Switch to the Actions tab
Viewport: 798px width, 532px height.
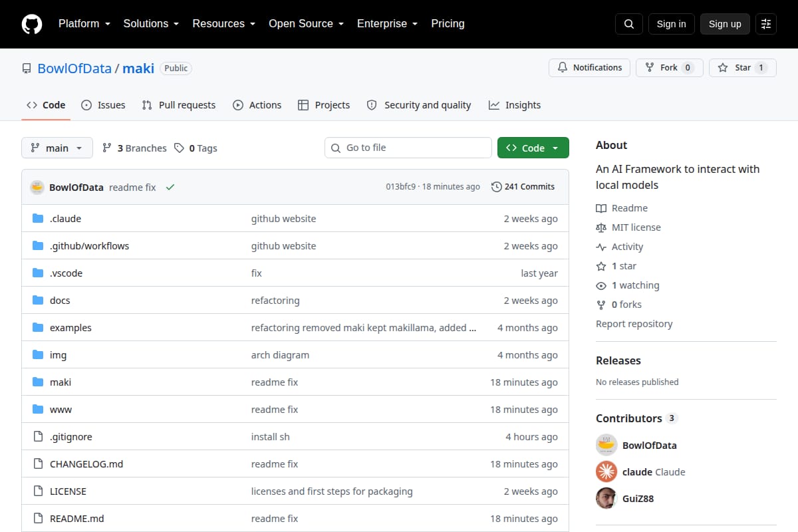click(x=257, y=105)
